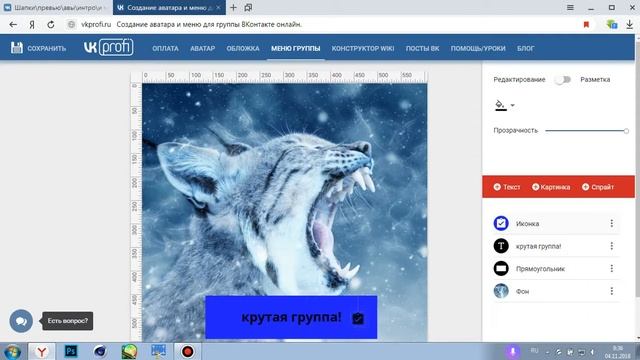This screenshot has height=360, width=640.
Task: Switch to the Шапки/превью/авы tab
Action: pos(56,7)
